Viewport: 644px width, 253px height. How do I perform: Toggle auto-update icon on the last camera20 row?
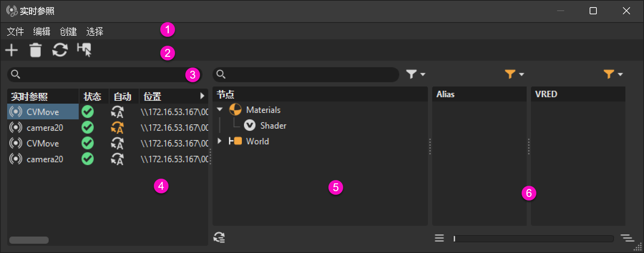point(117,159)
